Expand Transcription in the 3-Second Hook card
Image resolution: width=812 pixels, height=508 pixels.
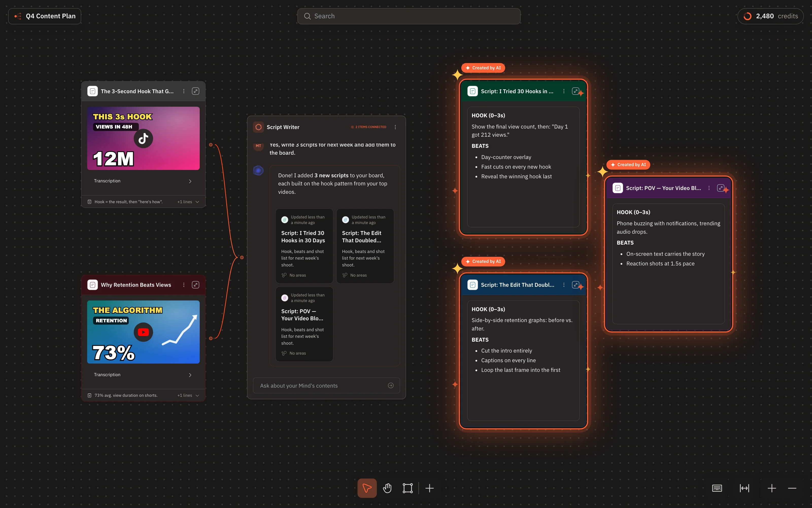coord(143,181)
